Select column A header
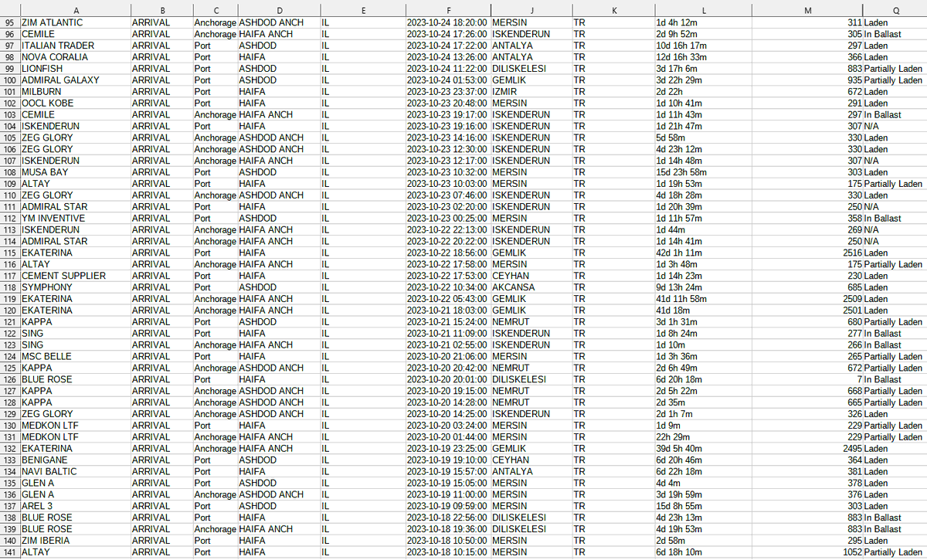The width and height of the screenshot is (927, 560). [x=75, y=10]
